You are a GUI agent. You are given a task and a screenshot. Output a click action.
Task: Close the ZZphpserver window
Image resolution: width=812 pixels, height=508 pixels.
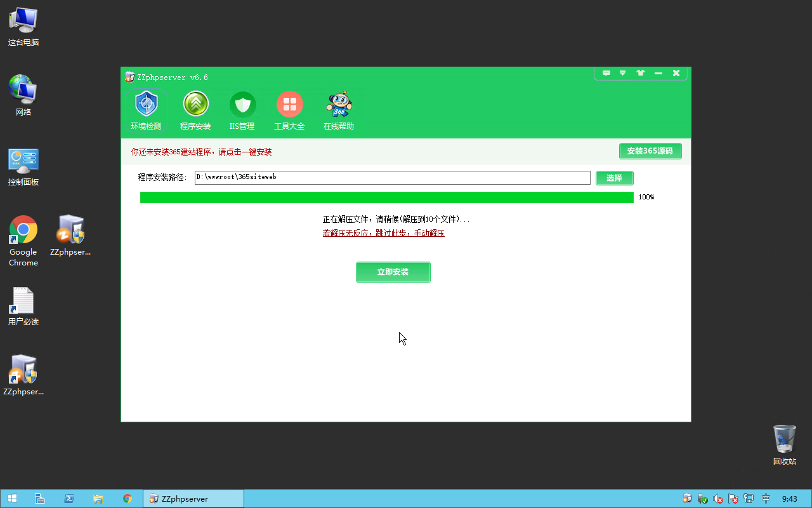(676, 73)
